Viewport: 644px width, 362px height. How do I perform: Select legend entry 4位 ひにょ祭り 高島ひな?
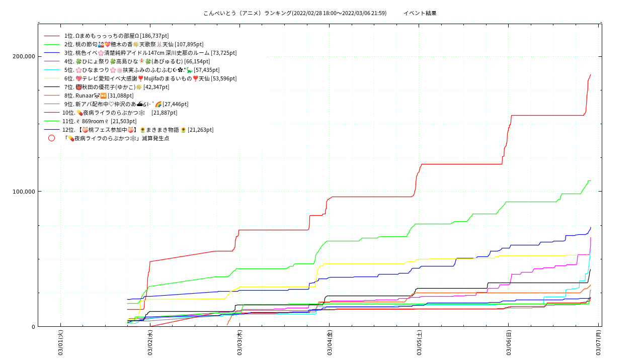pos(138,61)
